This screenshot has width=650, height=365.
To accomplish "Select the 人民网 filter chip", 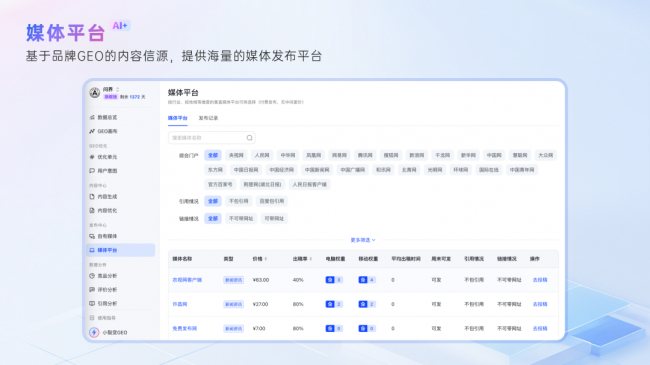I will tap(262, 156).
